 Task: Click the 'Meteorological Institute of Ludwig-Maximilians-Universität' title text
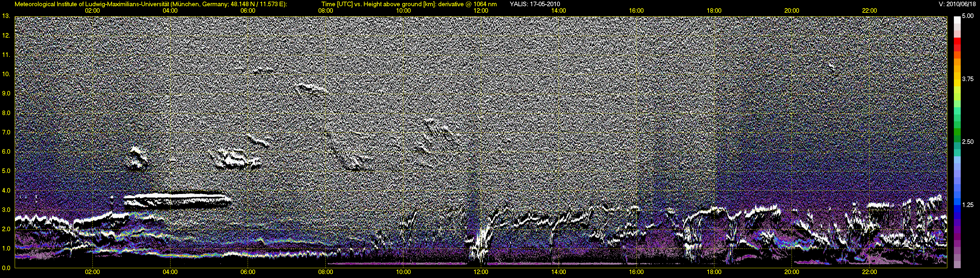click(91, 4)
